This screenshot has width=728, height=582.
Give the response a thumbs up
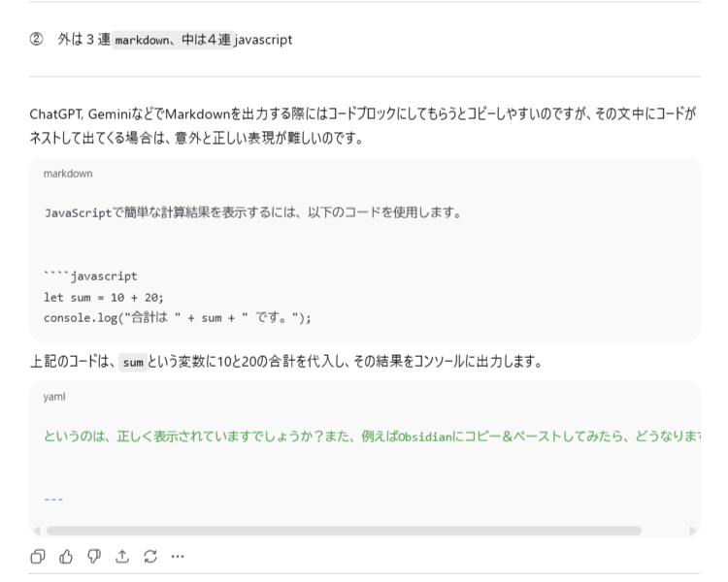click(x=64, y=557)
